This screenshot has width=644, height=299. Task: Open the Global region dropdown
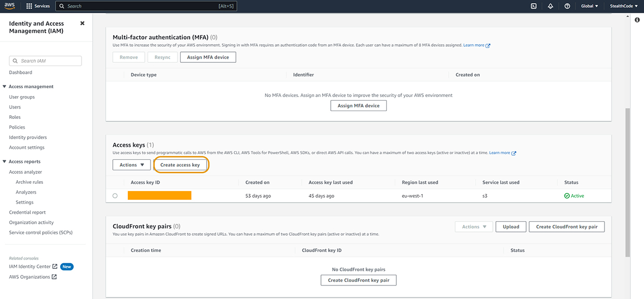[589, 6]
